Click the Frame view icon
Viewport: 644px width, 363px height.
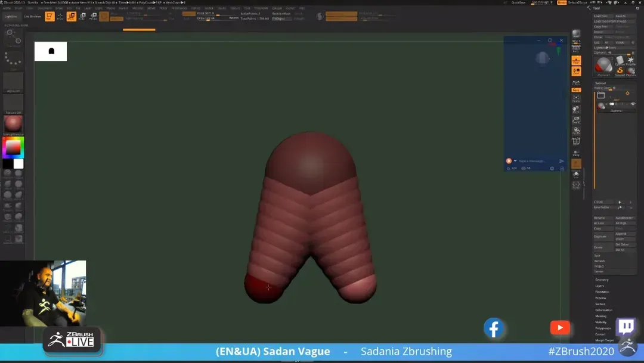click(x=576, y=99)
